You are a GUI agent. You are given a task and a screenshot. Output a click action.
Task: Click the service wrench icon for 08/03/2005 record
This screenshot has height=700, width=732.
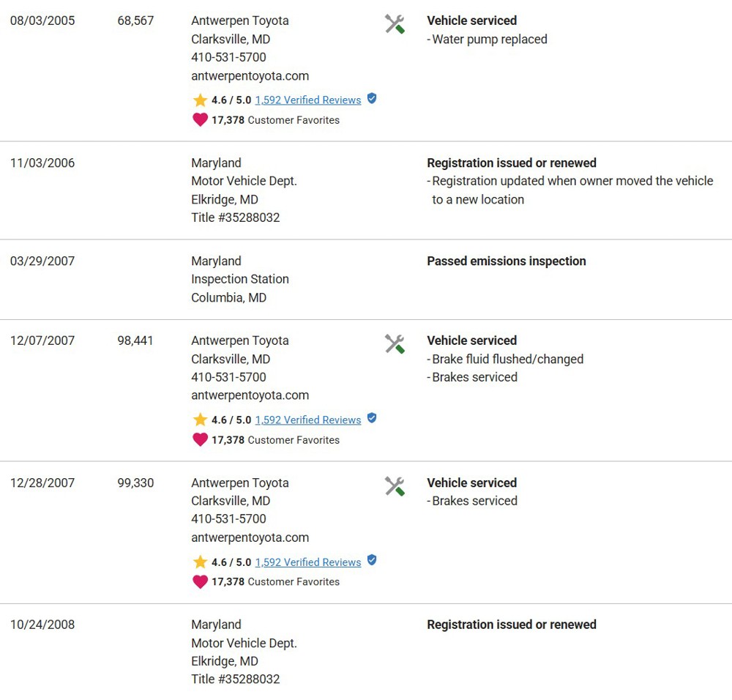click(x=395, y=24)
